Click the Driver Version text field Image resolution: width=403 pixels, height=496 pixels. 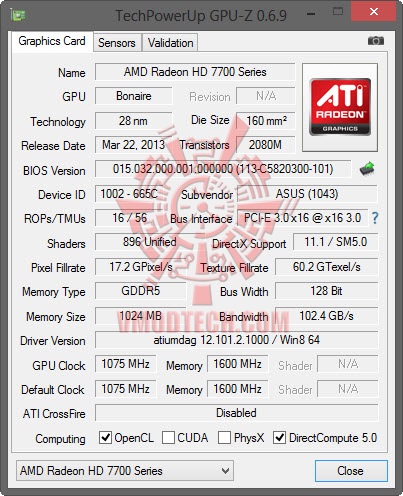236,340
